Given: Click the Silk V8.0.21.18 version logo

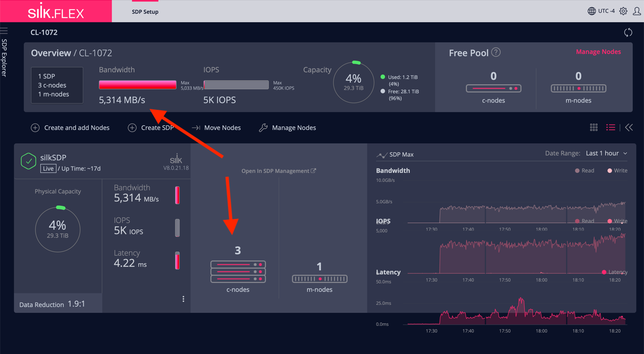Looking at the screenshot, I should point(176,162).
